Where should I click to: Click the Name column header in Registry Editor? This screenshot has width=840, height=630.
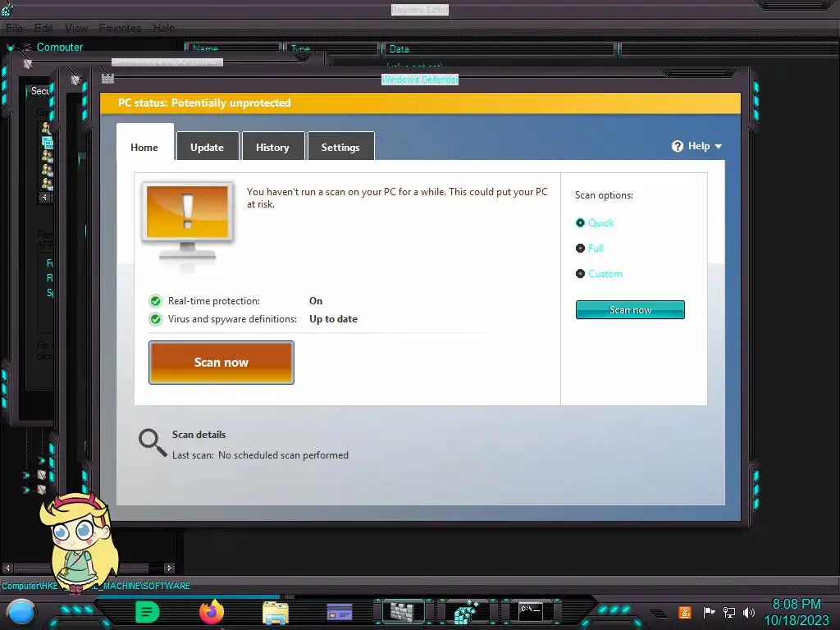pyautogui.click(x=234, y=48)
